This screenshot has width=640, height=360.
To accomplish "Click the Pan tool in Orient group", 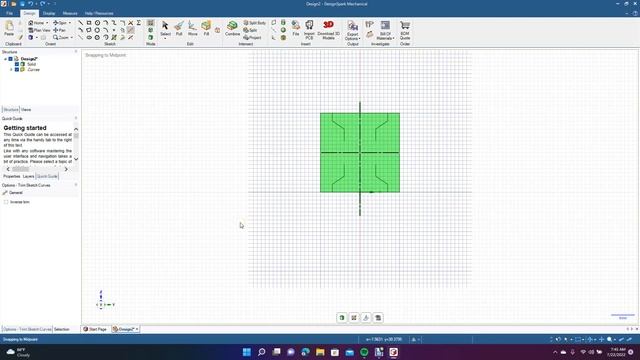I will pyautogui.click(x=60, y=30).
